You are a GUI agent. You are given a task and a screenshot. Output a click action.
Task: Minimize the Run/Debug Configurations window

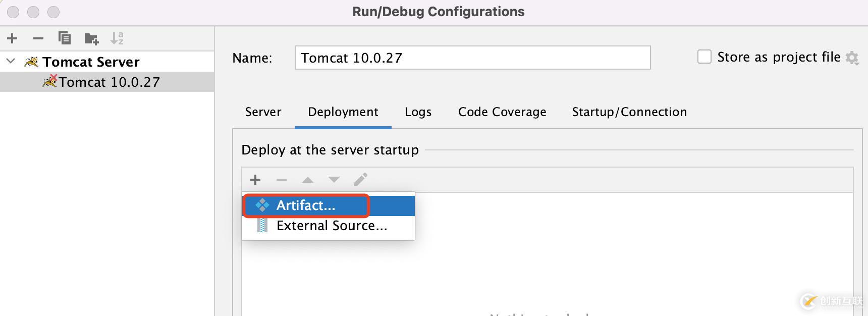(x=33, y=12)
